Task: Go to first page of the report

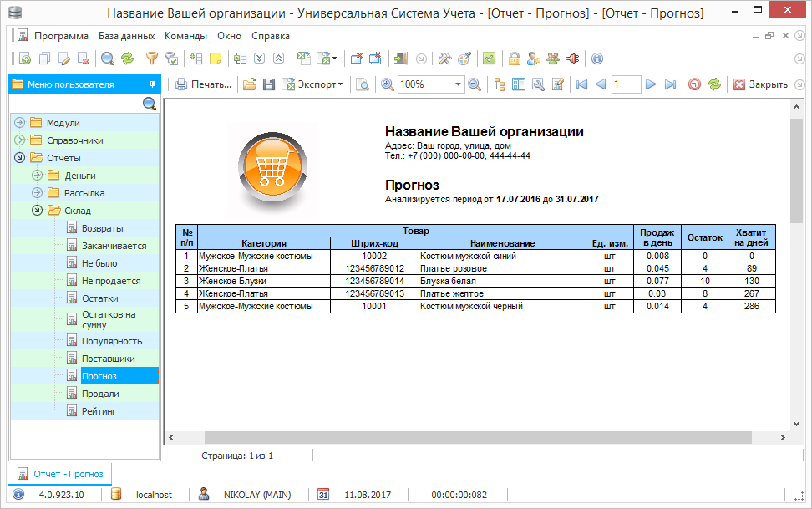Action: (x=581, y=84)
